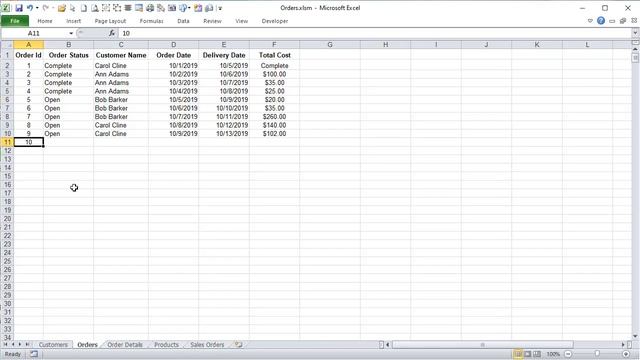640x360 pixels.
Task: Switch to the Products sheet tab
Action: tap(167, 344)
